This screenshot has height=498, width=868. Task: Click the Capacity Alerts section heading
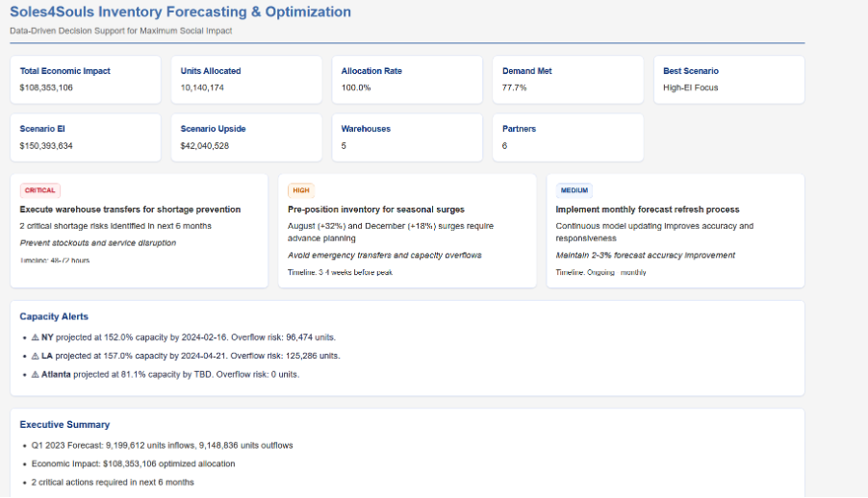point(55,316)
